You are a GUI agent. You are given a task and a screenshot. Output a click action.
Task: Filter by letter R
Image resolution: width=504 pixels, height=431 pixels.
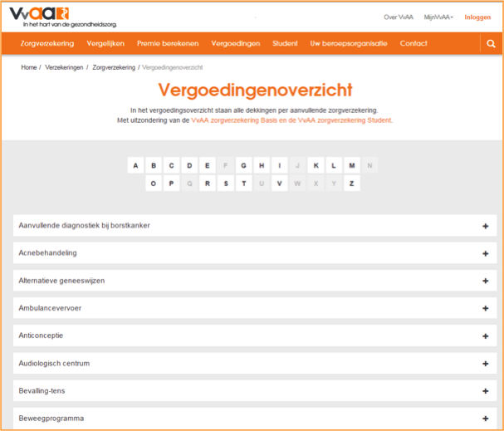coord(208,184)
